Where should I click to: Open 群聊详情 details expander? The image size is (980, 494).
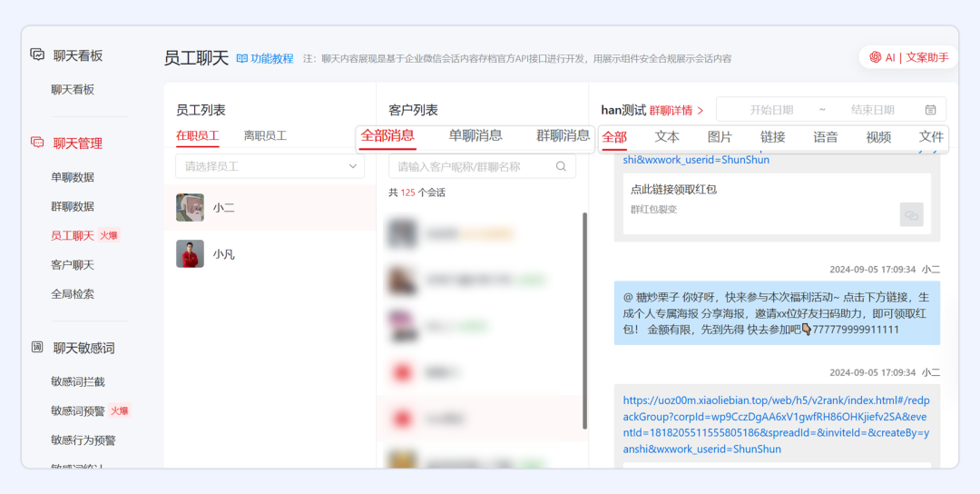pos(676,111)
